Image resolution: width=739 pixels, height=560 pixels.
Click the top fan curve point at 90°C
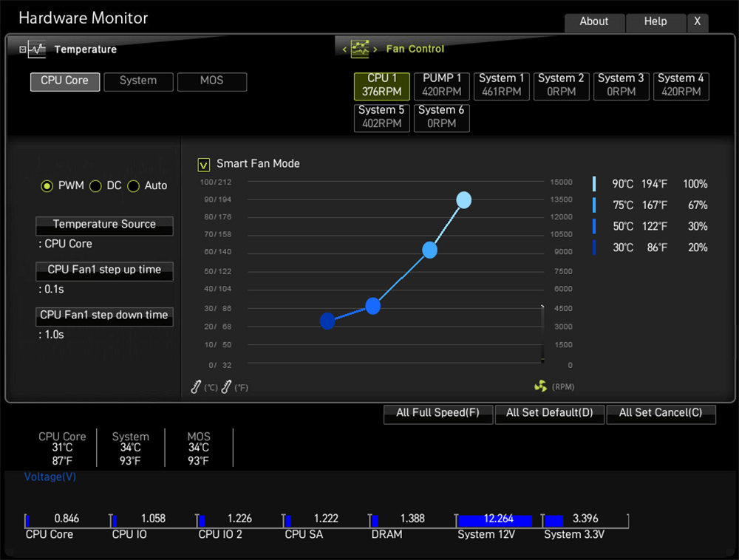[x=464, y=200]
